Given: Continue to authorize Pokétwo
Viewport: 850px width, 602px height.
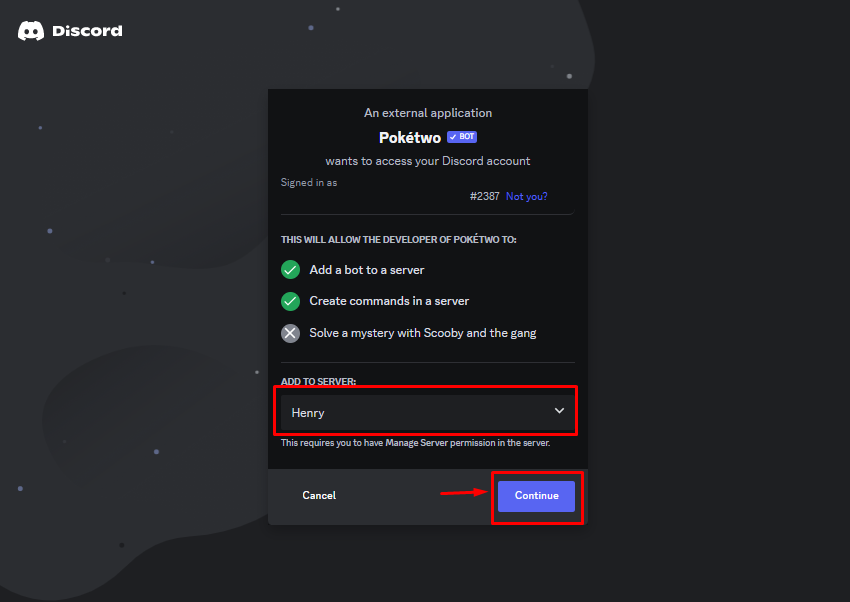Looking at the screenshot, I should pyautogui.click(x=536, y=496).
